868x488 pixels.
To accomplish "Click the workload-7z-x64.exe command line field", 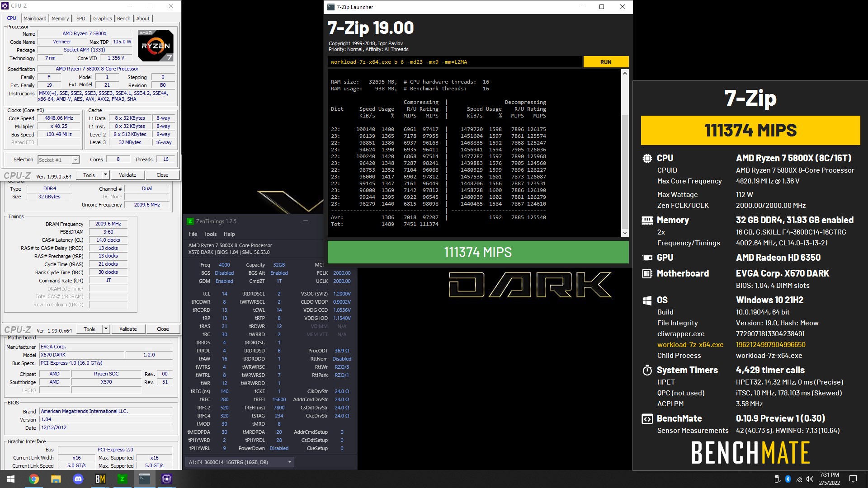I will (455, 62).
